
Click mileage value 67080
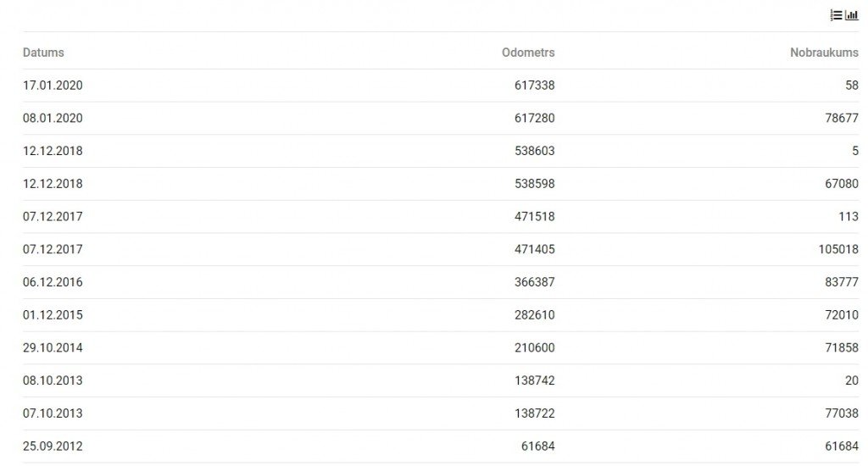click(842, 184)
